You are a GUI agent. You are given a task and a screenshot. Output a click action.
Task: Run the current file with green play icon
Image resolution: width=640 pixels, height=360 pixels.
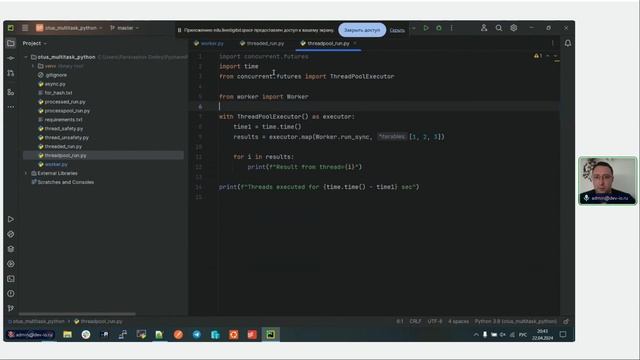point(426,28)
